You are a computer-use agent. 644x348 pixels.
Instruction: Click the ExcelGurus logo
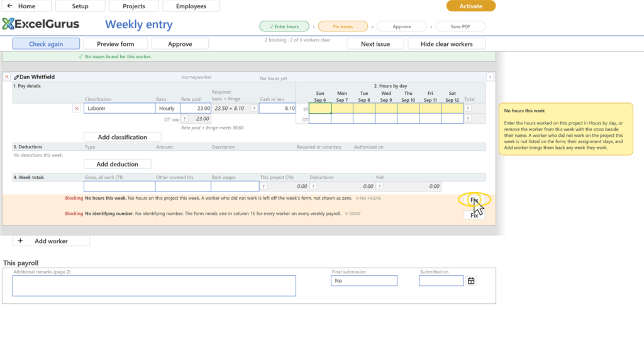coord(41,24)
